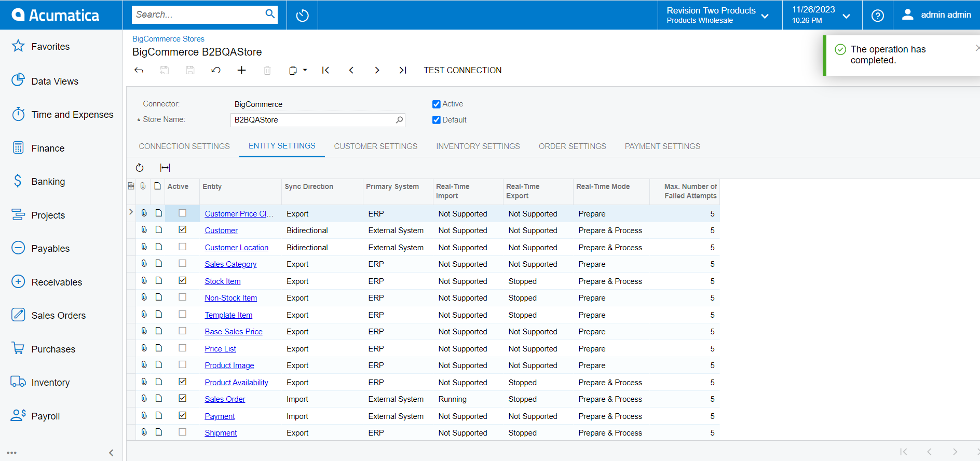
Task: Switch to Connection Settings tab
Action: (184, 146)
